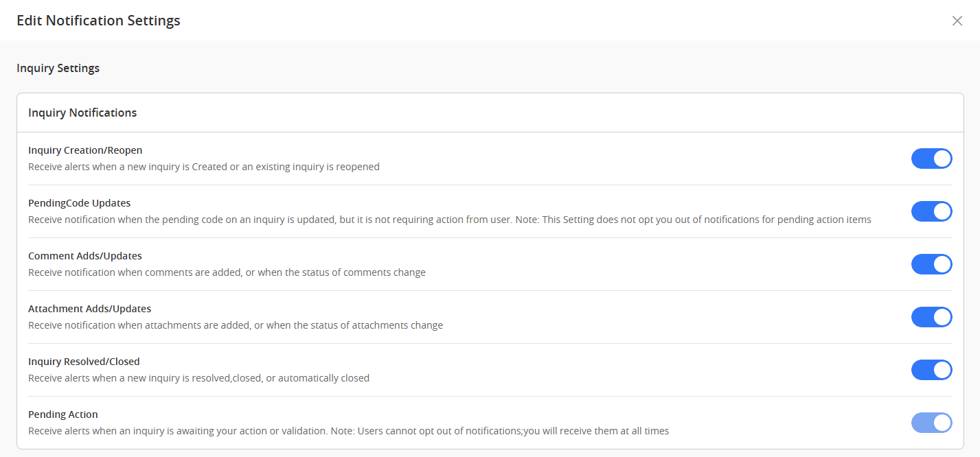
Task: Click the Inquiry Resolved/Closed label
Action: point(84,362)
